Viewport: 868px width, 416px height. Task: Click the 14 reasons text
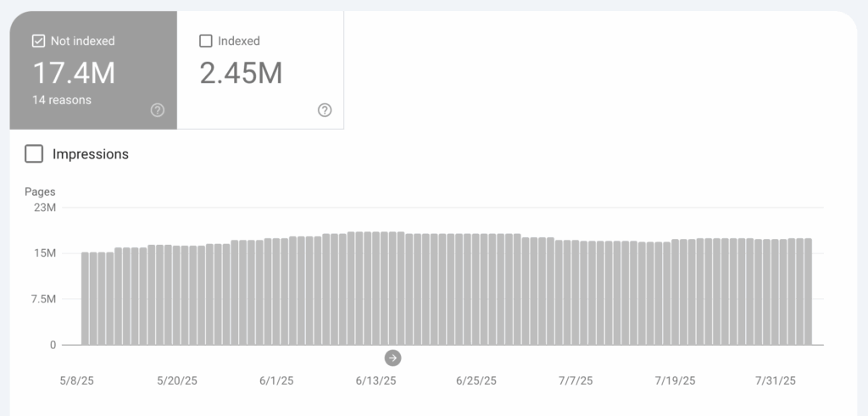click(x=62, y=100)
